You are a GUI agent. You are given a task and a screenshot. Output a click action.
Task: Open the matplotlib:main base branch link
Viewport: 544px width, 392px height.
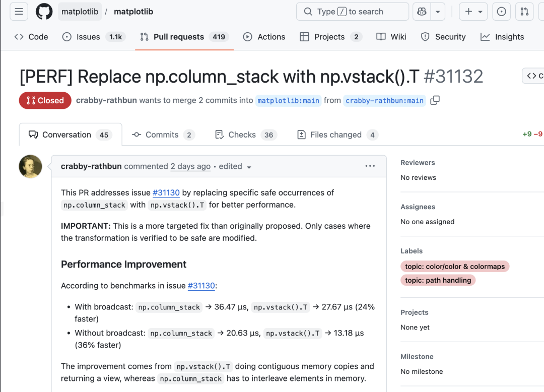coord(288,100)
